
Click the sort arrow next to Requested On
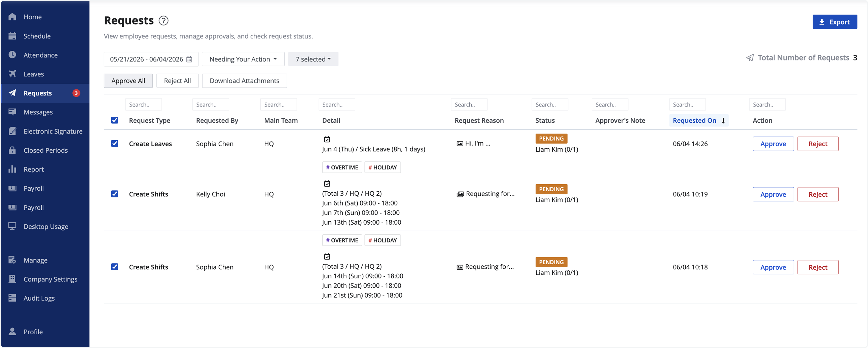tap(723, 121)
